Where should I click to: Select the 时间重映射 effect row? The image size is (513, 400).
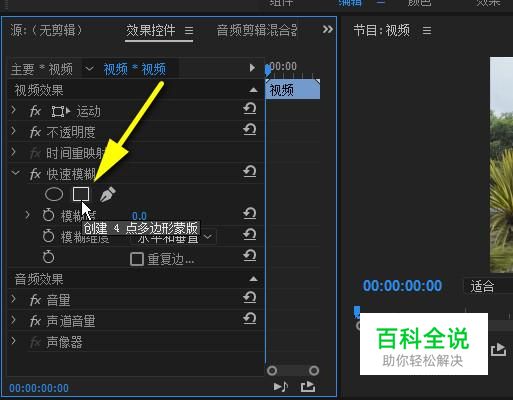(136, 153)
